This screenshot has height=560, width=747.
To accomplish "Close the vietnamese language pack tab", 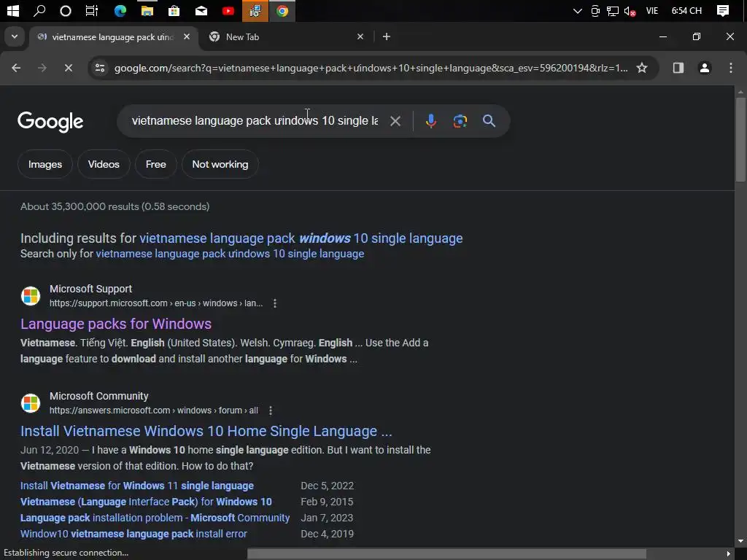I will pyautogui.click(x=187, y=36).
